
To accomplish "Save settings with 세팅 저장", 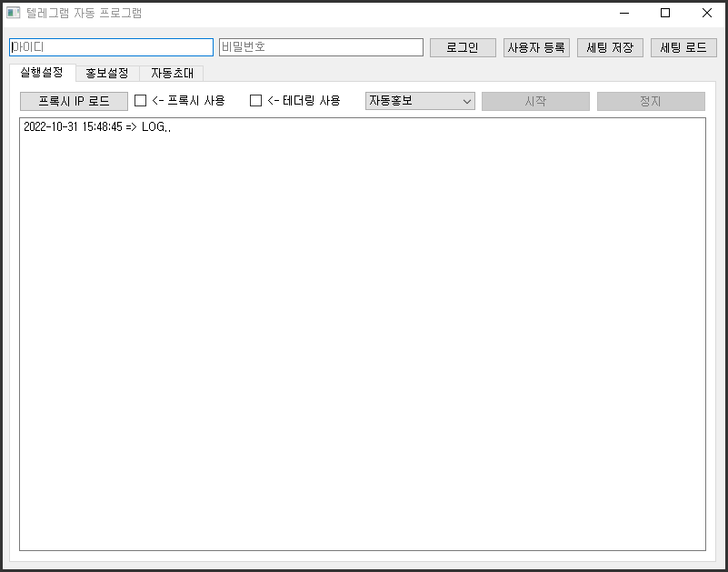I will (x=610, y=48).
